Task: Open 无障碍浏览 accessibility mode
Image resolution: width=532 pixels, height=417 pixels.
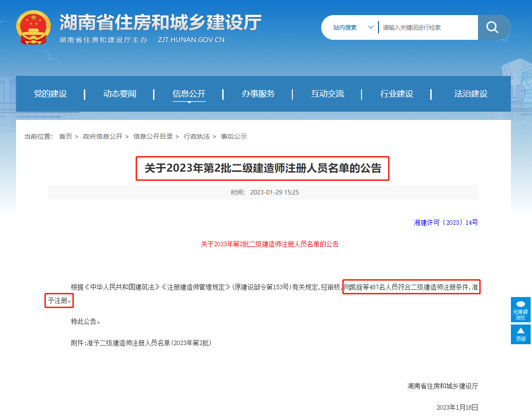Action: 521,310
